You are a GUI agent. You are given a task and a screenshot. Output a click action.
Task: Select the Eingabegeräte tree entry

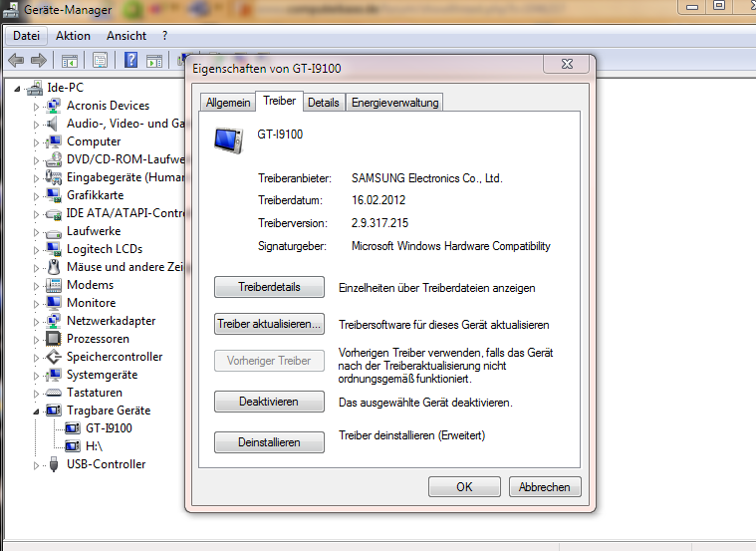125,177
